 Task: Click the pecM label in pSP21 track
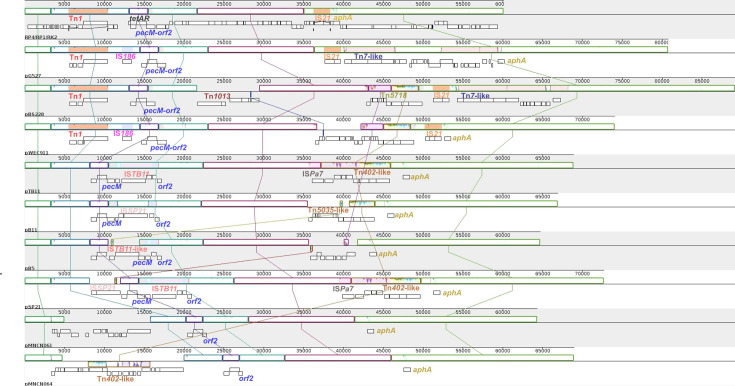click(x=142, y=302)
